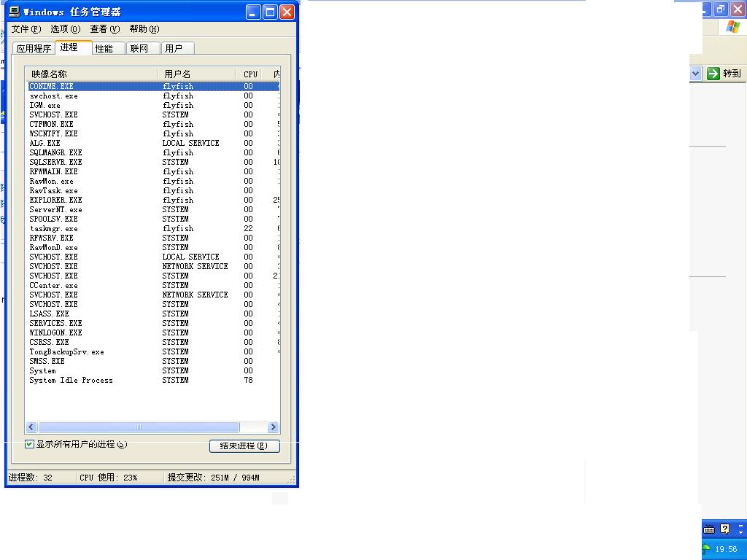Click the restore button of the background window
Image resolution: width=747 pixels, height=560 pixels.
pos(721,9)
